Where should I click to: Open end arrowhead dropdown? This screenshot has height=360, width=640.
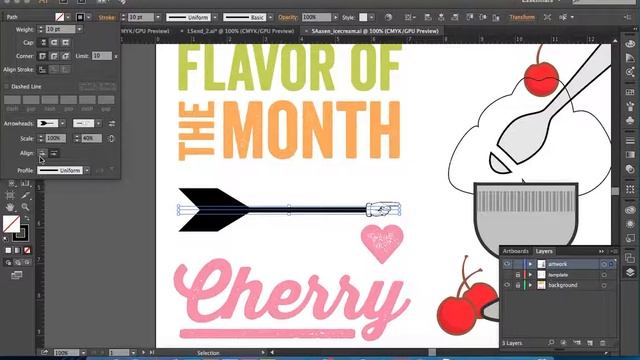point(98,123)
